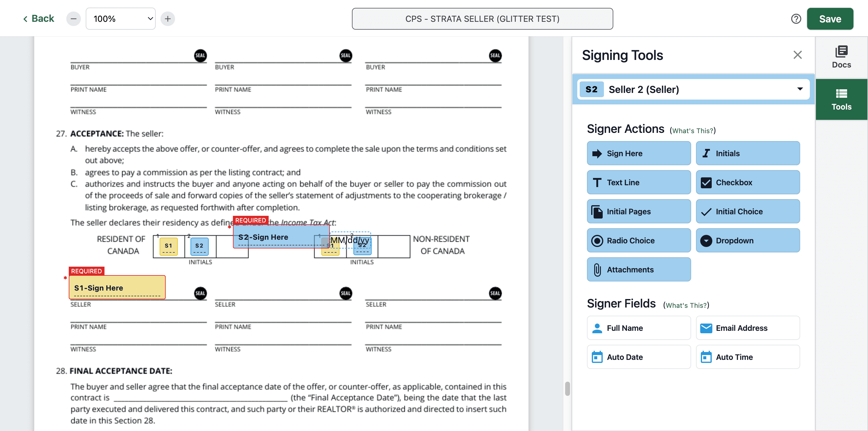
Task: Save the document
Action: tap(830, 19)
